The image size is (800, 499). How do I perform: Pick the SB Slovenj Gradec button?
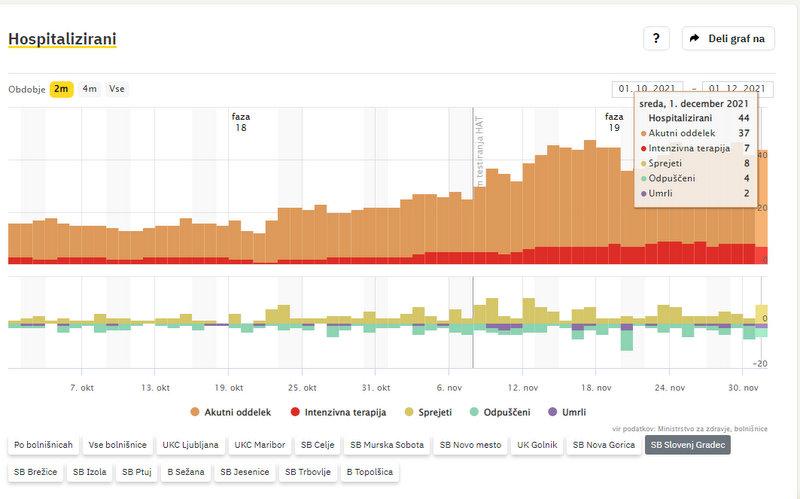pos(688,445)
